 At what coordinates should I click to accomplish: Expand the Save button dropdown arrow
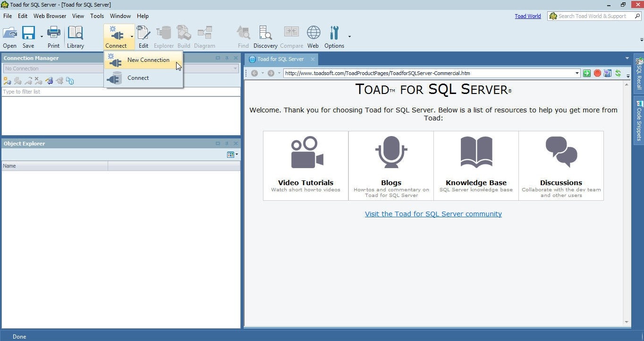click(42, 37)
